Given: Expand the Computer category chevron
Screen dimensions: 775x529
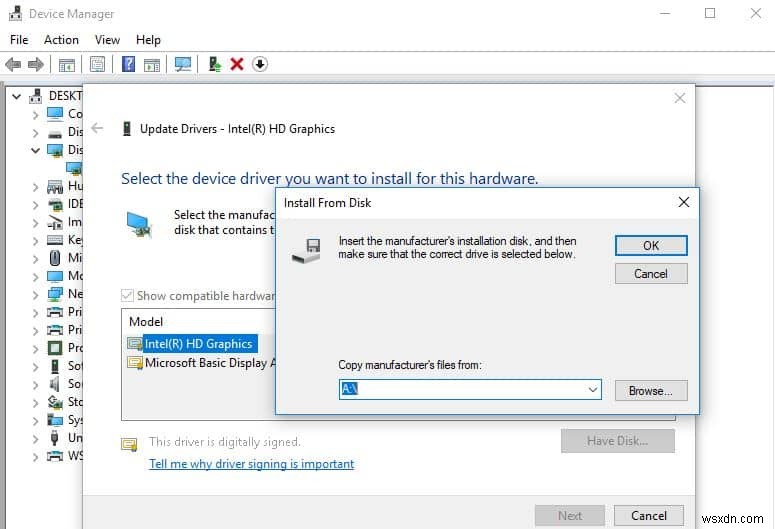Looking at the screenshot, I should (x=35, y=115).
